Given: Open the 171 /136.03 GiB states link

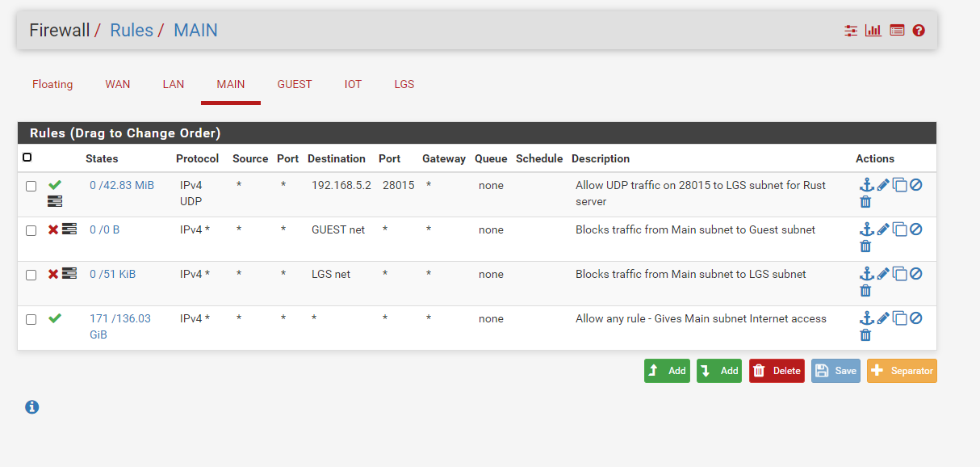Looking at the screenshot, I should (120, 326).
